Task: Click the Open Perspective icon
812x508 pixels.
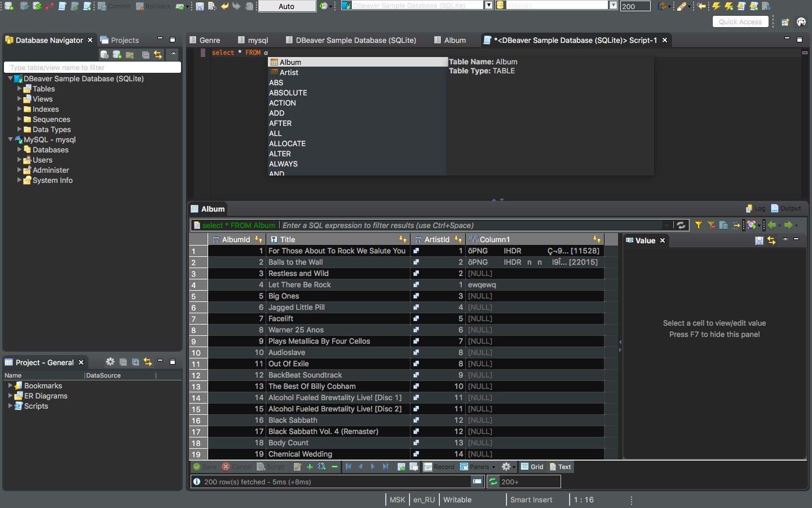Action: 785,22
